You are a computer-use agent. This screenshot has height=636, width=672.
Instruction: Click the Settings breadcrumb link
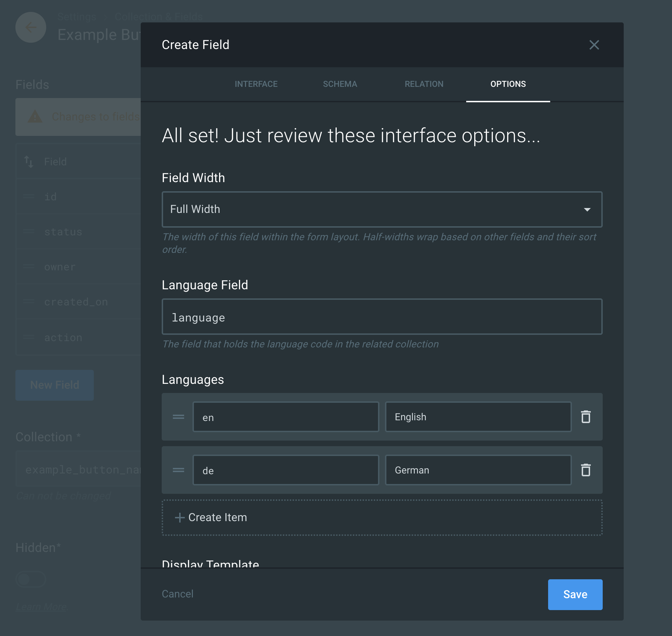[x=77, y=17]
